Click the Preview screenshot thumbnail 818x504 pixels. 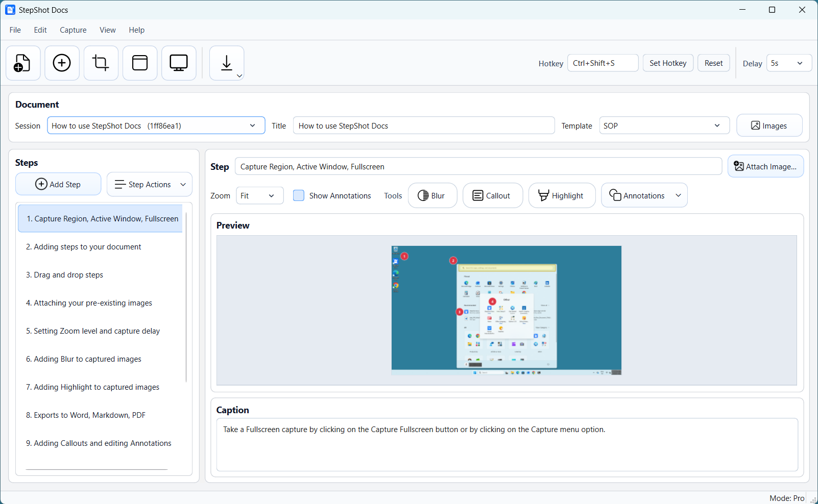coord(507,310)
